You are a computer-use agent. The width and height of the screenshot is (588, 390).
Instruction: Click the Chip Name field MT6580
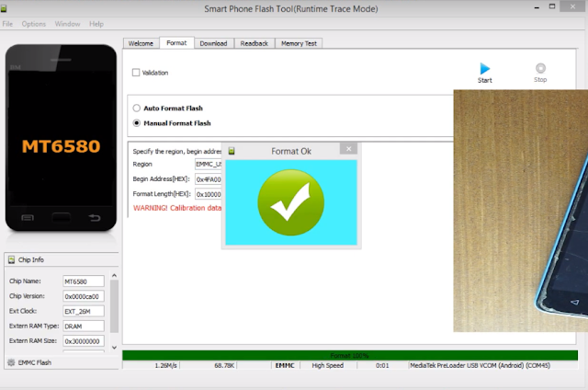coord(84,281)
